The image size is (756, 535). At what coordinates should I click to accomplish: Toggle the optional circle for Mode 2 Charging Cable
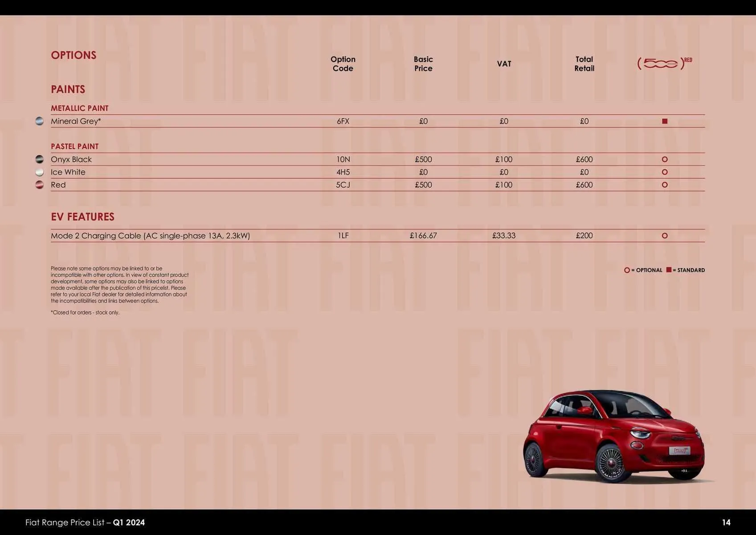tap(665, 235)
